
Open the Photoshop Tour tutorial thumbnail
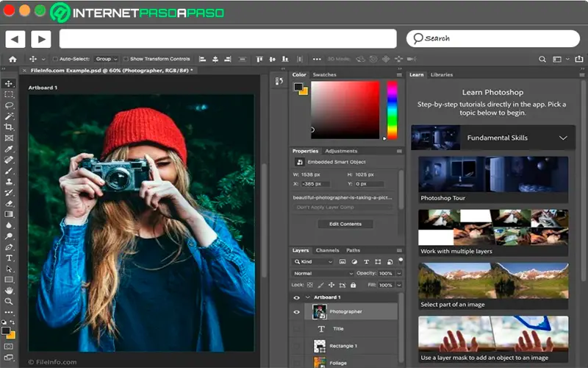493,175
